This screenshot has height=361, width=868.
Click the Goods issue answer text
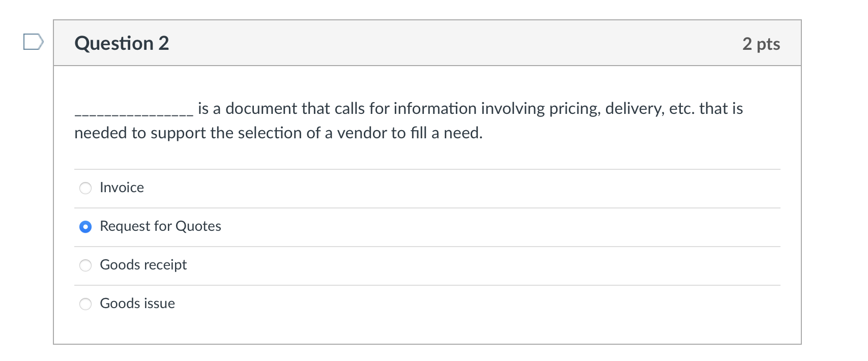137,304
